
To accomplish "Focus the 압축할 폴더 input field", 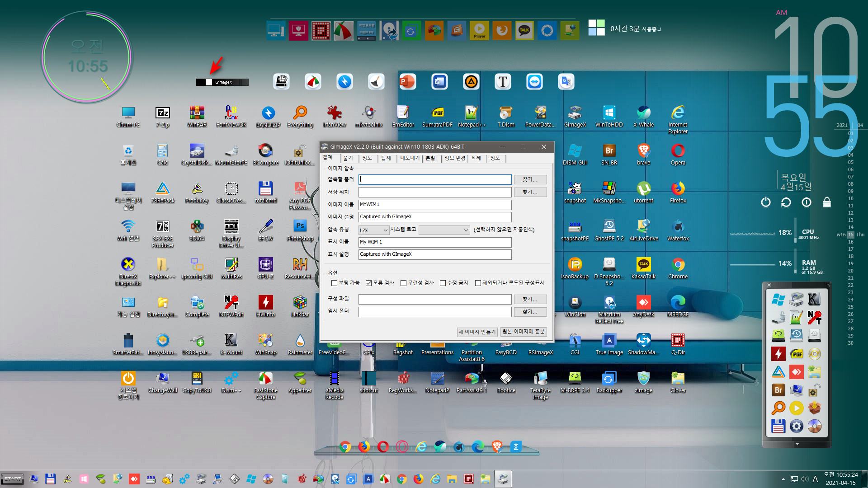I will click(435, 180).
